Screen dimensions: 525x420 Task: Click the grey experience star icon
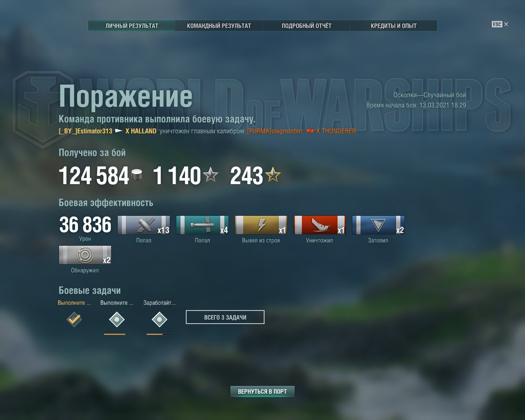click(210, 175)
